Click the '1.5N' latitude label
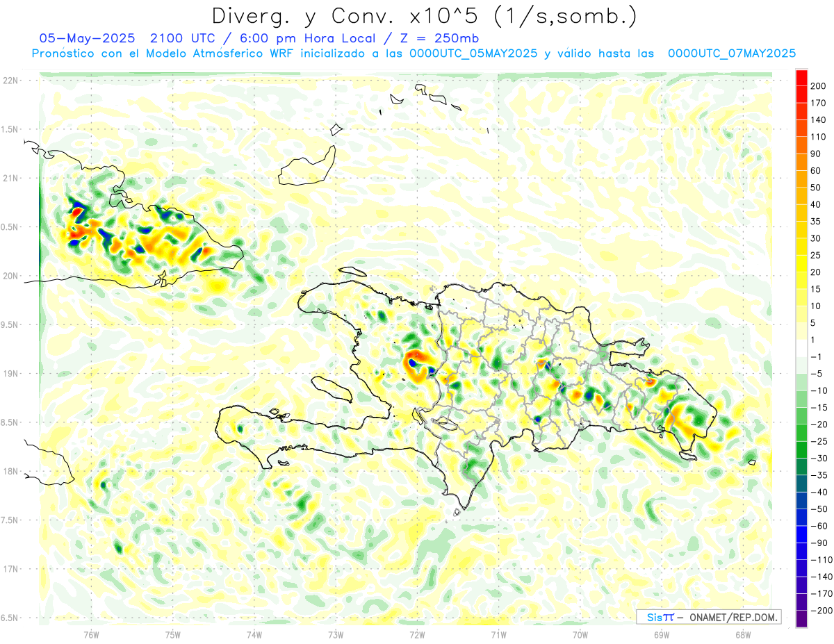The width and height of the screenshot is (834, 644). [10, 129]
